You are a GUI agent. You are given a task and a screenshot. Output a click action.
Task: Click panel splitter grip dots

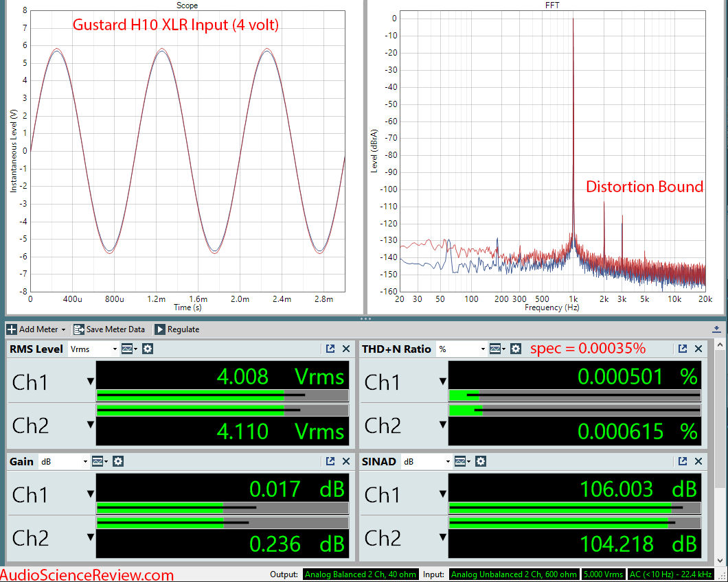[x=365, y=318]
